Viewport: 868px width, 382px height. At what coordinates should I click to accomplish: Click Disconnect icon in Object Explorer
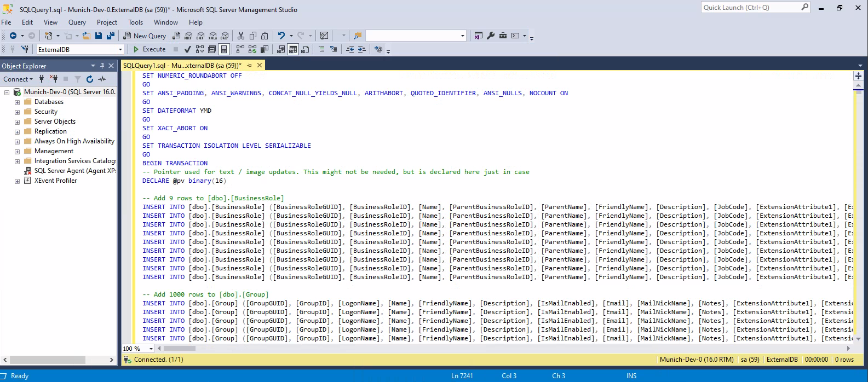[54, 79]
